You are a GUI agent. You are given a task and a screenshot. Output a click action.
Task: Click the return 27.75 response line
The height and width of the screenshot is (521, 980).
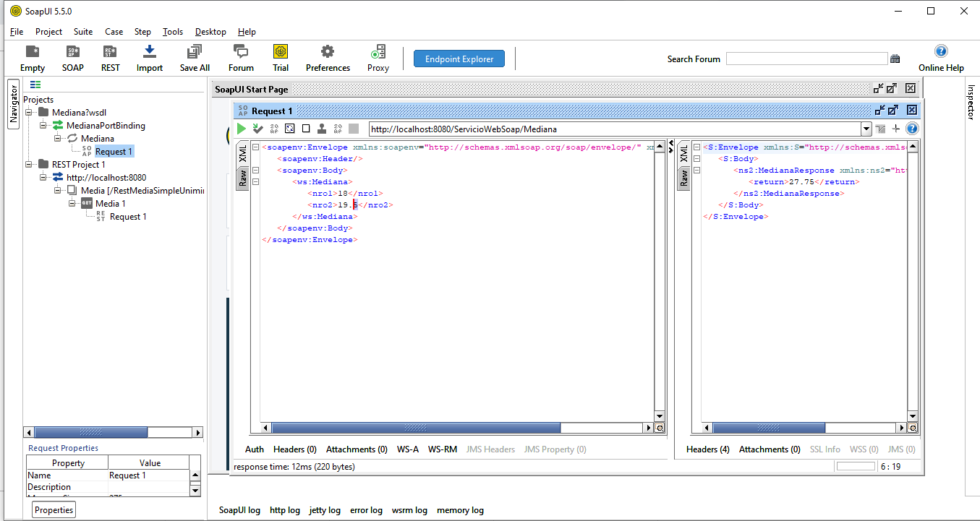click(x=804, y=182)
